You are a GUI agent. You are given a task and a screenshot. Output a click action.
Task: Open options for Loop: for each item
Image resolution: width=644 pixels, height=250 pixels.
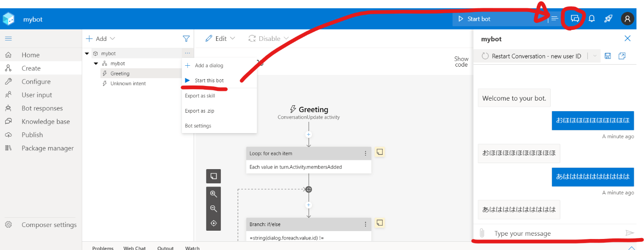pos(366,153)
